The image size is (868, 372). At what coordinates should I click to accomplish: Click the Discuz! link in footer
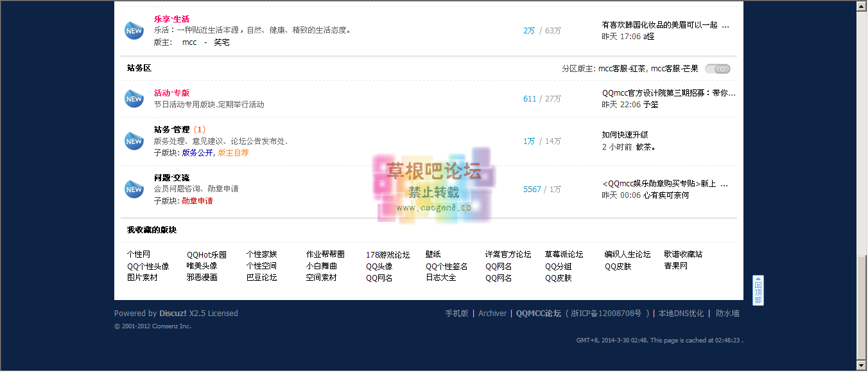click(x=172, y=313)
